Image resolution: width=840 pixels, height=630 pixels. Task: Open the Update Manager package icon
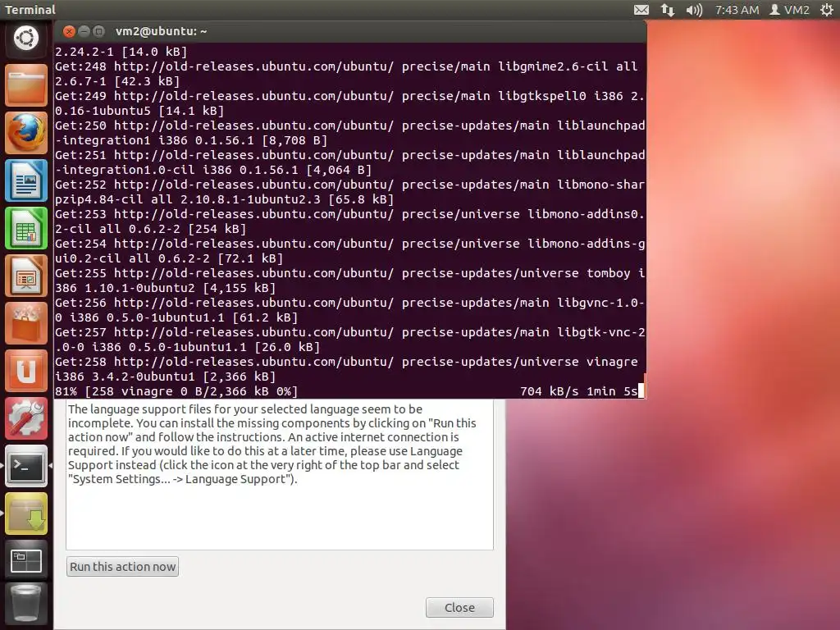pyautogui.click(x=25, y=514)
